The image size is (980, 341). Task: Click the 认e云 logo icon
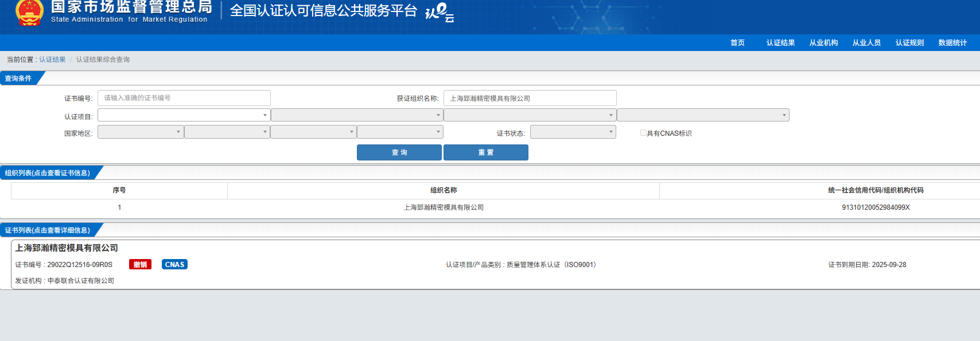(439, 12)
